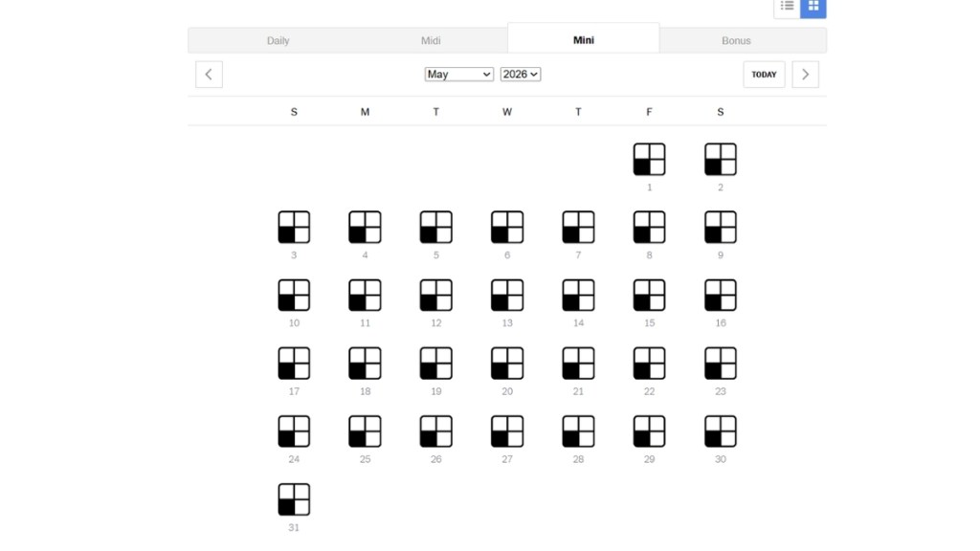Open the mini puzzle for May 31
Image resolution: width=980 pixels, height=551 pixels.
294,499
